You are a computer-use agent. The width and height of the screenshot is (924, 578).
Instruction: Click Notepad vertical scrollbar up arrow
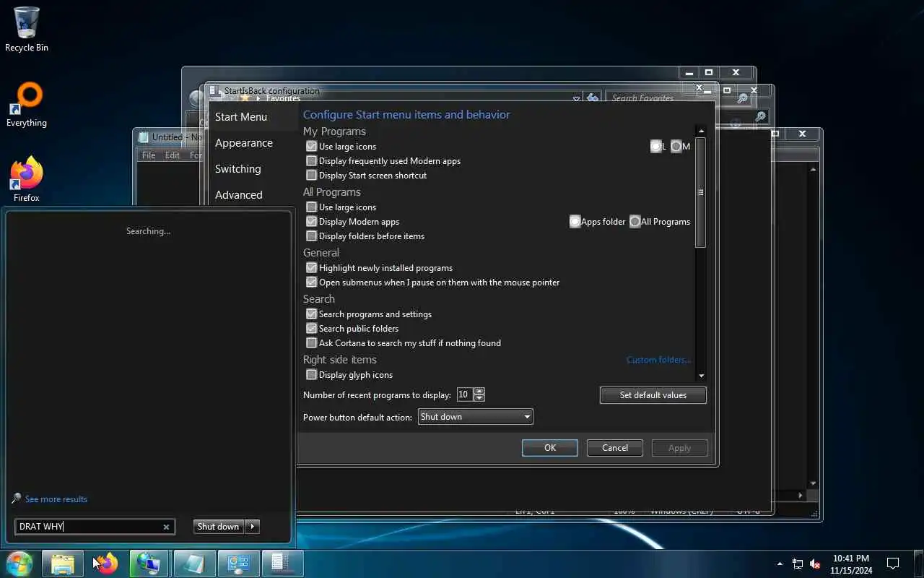click(814, 169)
